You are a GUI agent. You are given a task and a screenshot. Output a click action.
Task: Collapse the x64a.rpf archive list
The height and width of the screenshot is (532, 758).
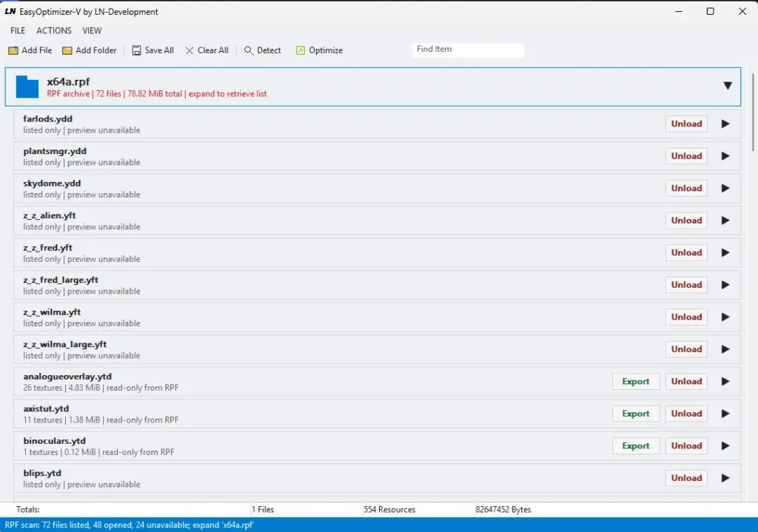(x=728, y=86)
